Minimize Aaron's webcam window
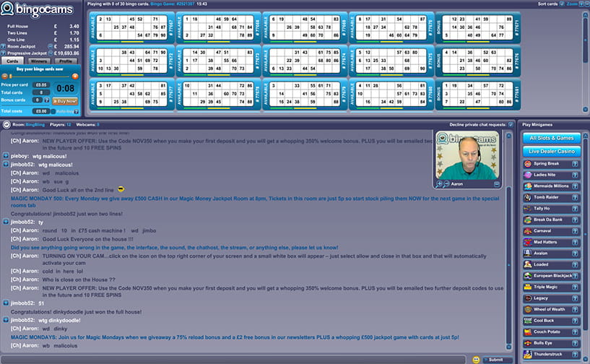 click(497, 184)
